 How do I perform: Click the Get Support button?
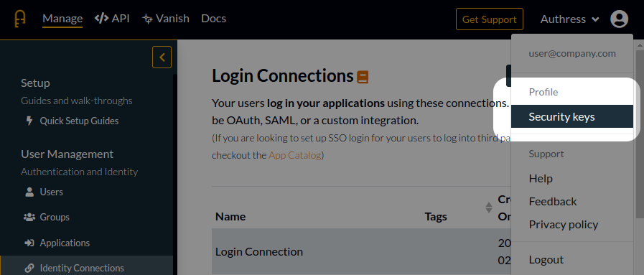click(489, 19)
